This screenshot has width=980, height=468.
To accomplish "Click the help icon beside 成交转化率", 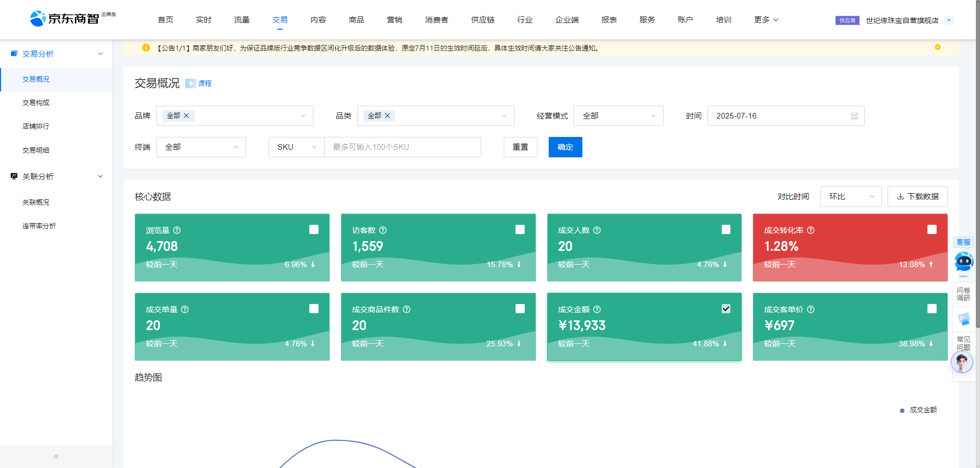I will click(x=811, y=230).
